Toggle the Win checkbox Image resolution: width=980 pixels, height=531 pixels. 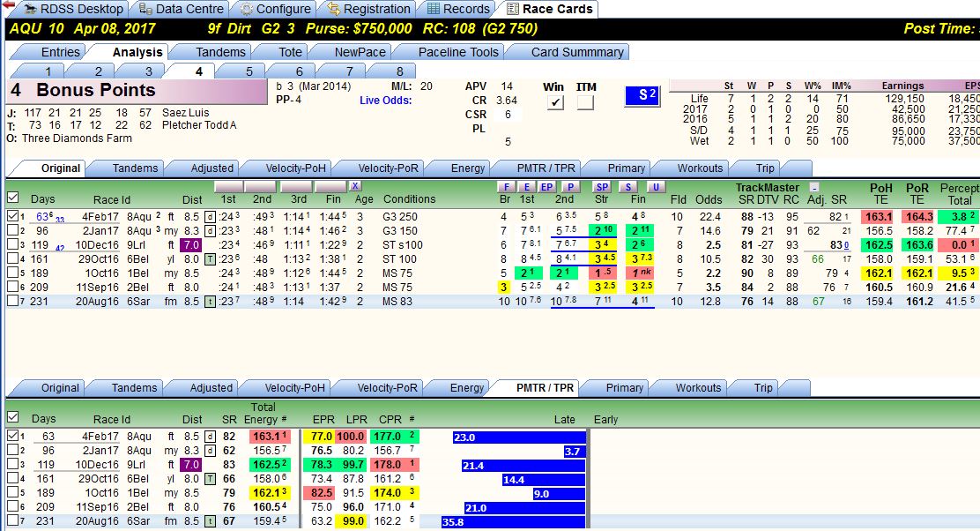point(554,102)
